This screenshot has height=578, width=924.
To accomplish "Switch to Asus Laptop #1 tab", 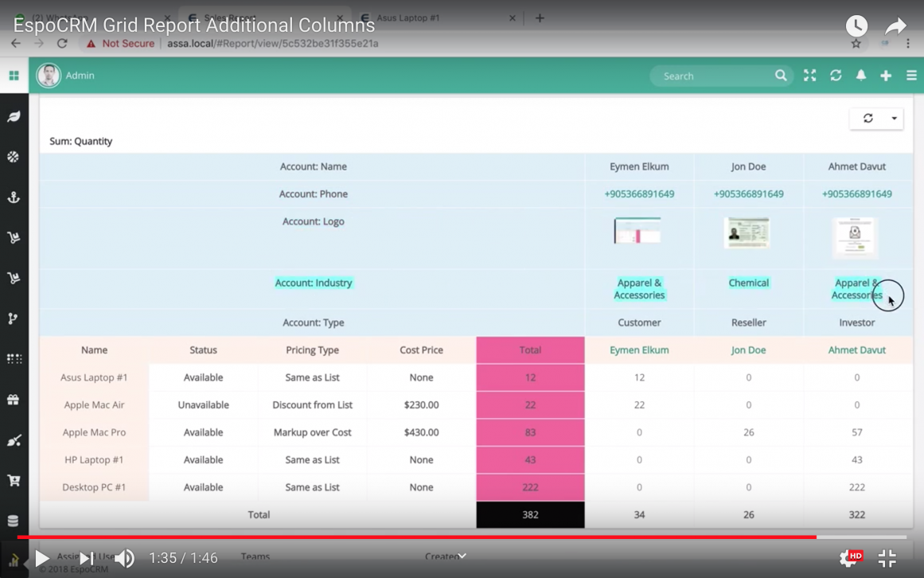I will (x=437, y=18).
